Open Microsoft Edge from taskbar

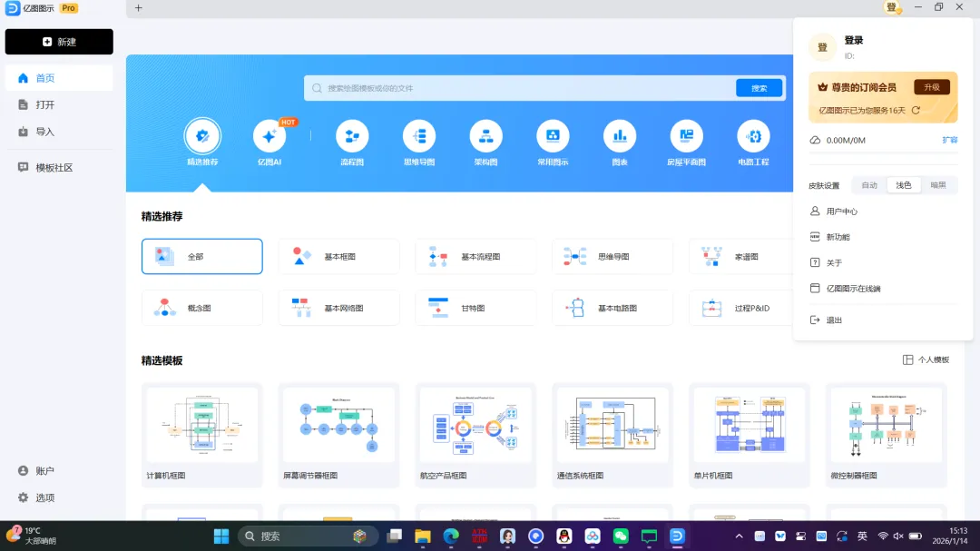tap(451, 536)
